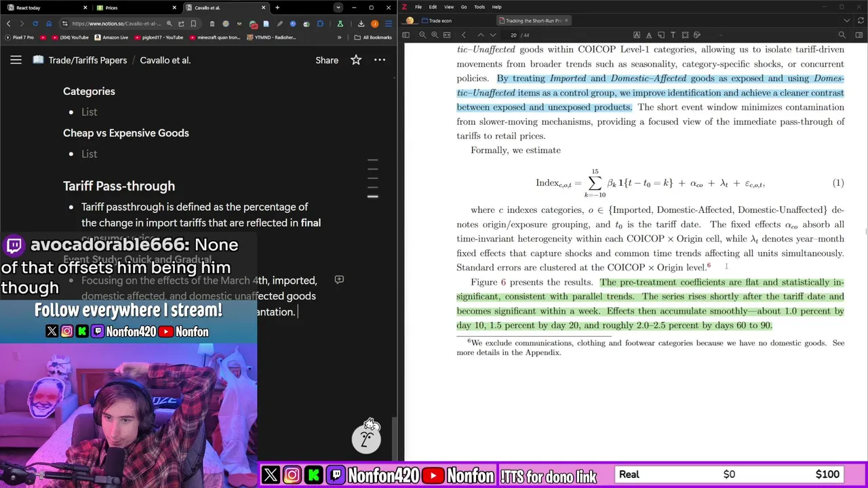Open the browser tab search dropdown
This screenshot has height=488, width=868.
[338, 7]
